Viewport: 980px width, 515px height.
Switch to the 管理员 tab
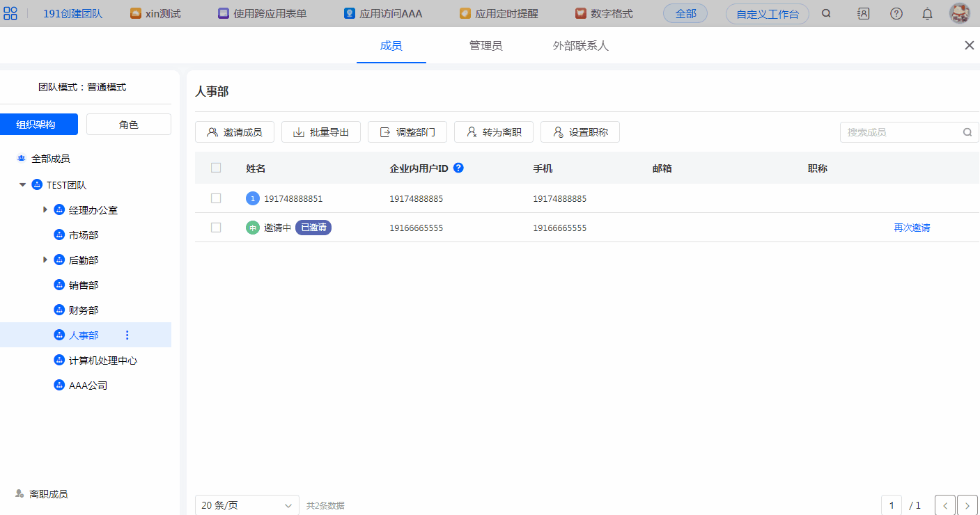[485, 46]
